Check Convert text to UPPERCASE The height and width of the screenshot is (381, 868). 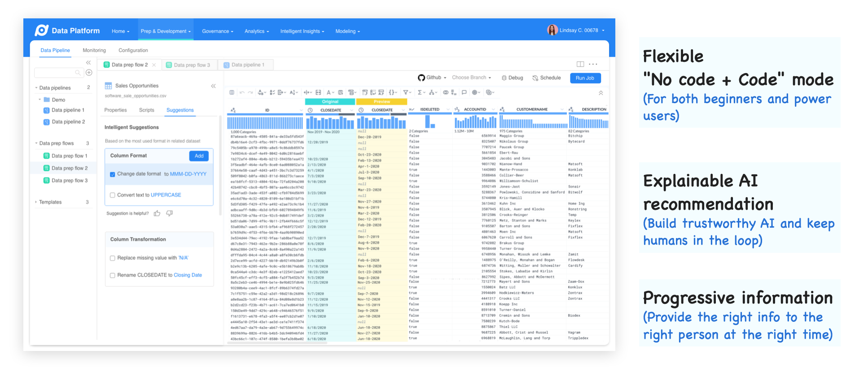[x=113, y=195]
